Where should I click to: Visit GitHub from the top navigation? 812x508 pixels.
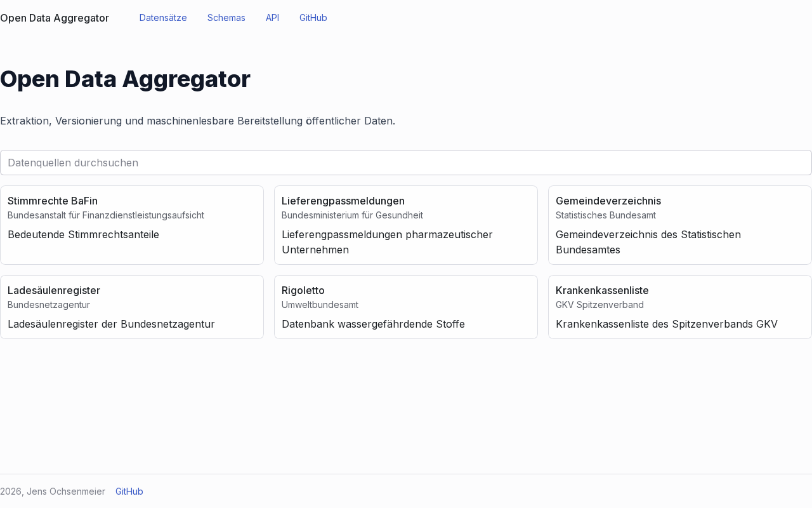pyautogui.click(x=313, y=18)
